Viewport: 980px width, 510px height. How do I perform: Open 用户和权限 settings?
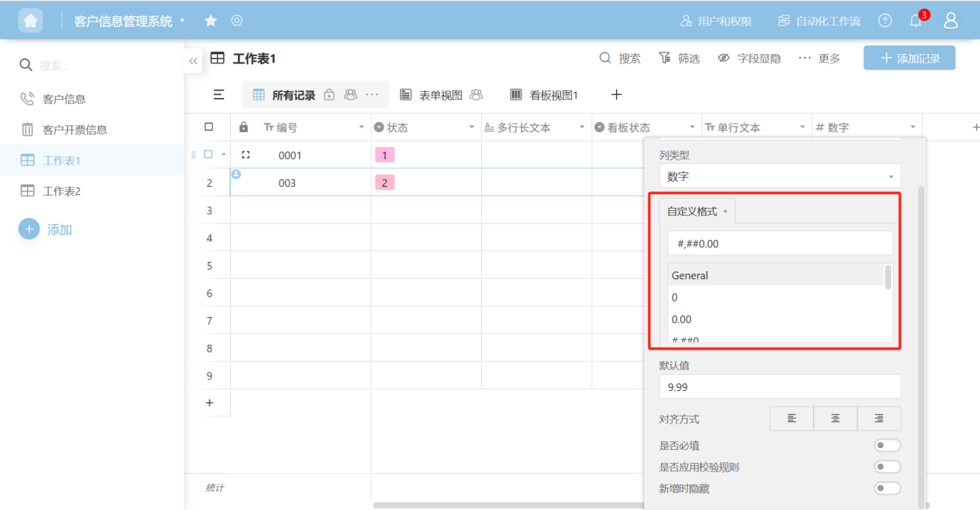[715, 21]
